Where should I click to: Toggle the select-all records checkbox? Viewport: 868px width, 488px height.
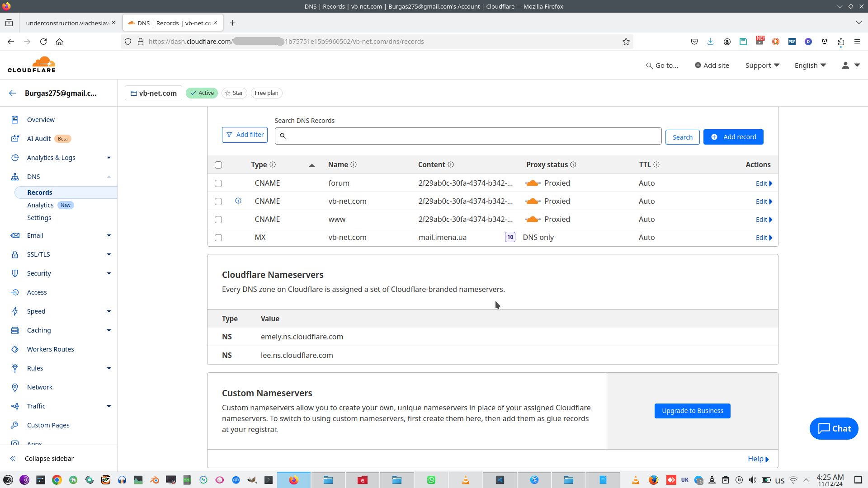[218, 165]
